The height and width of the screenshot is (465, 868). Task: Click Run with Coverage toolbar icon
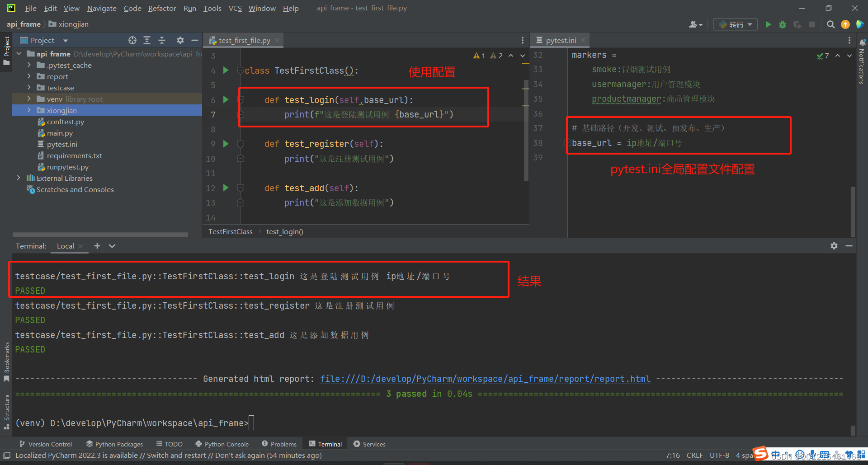(x=797, y=24)
